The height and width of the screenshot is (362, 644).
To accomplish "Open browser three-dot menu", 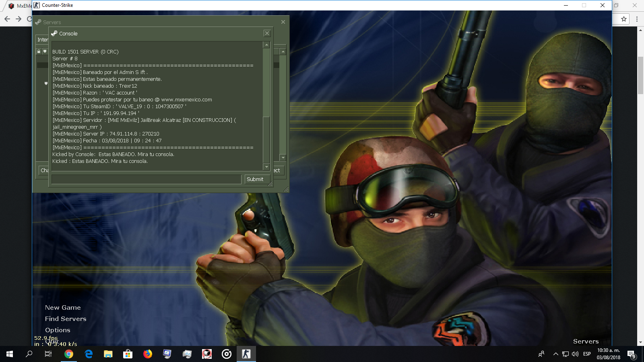I will [x=637, y=19].
